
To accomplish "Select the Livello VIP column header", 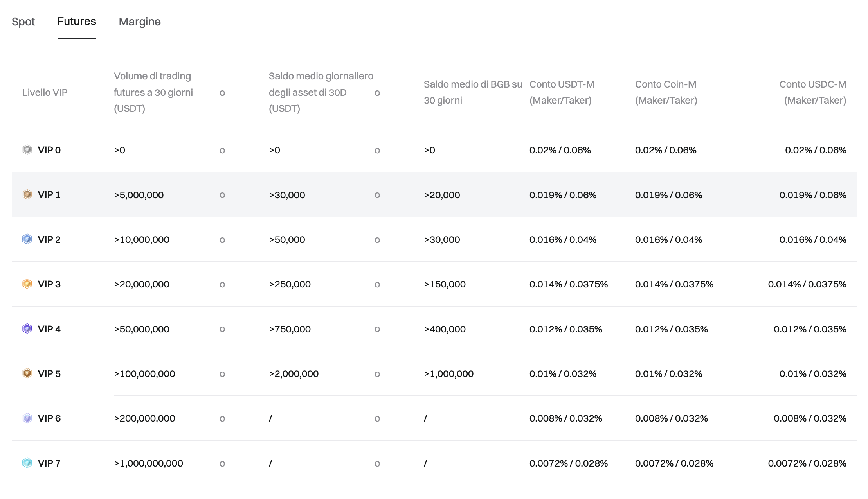I will point(45,92).
